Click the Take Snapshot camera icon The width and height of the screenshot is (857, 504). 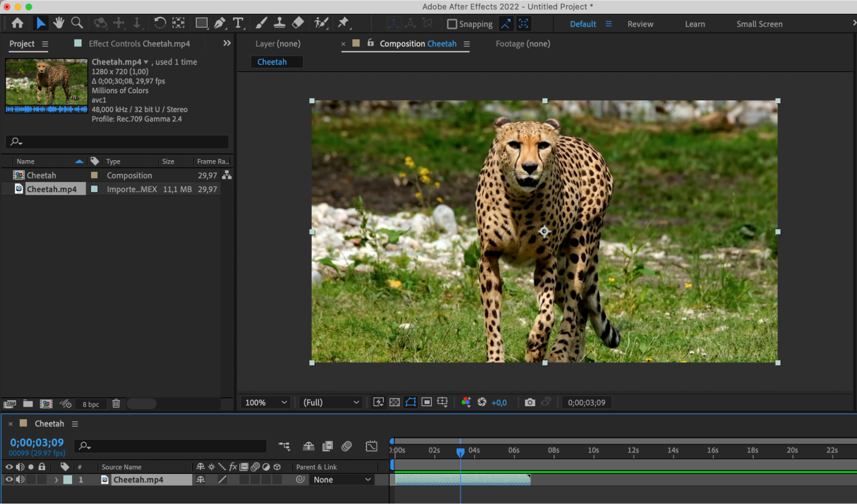(530, 402)
